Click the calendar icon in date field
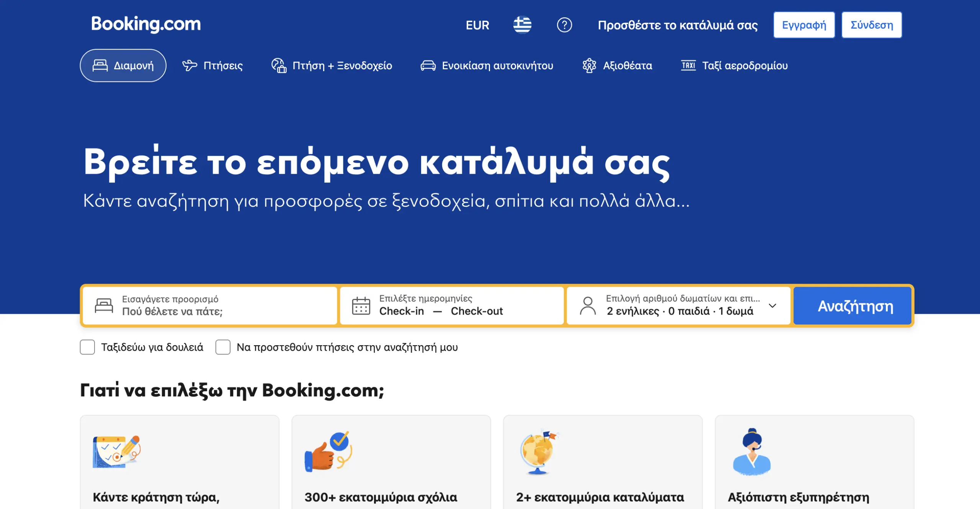This screenshot has height=509, width=980. coord(361,306)
